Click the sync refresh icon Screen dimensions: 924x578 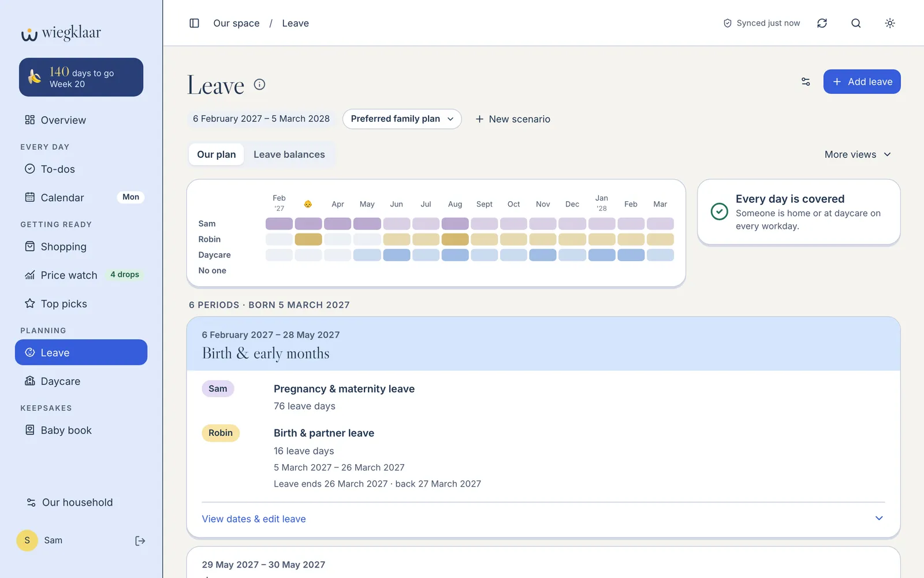(822, 23)
